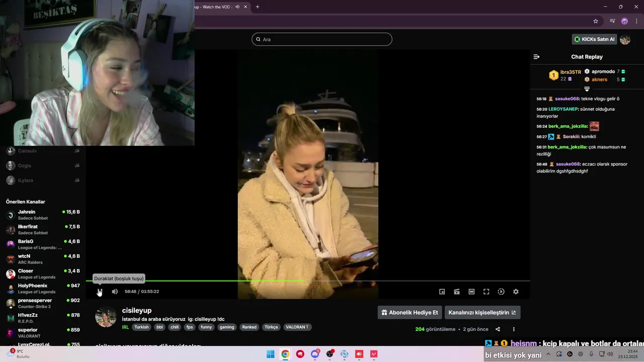644x362 pixels.
Task: Click apromodo gifter name
Action: pyautogui.click(x=603, y=71)
